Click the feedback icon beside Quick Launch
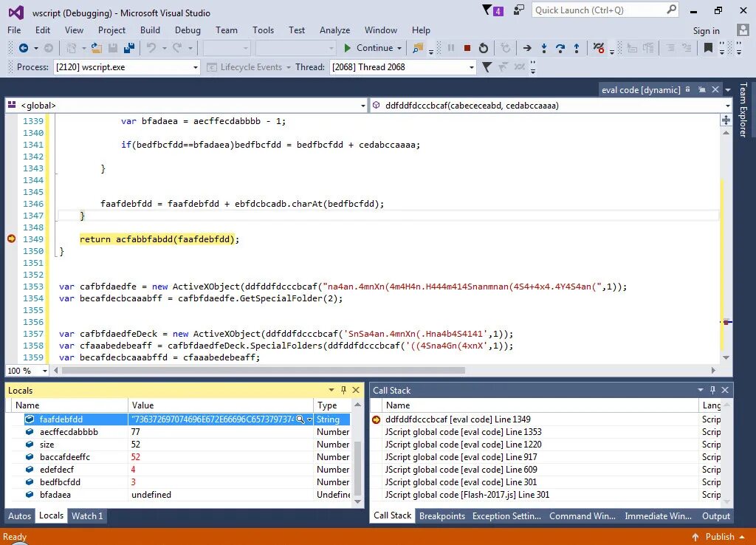The width and height of the screenshot is (756, 545). [x=519, y=10]
